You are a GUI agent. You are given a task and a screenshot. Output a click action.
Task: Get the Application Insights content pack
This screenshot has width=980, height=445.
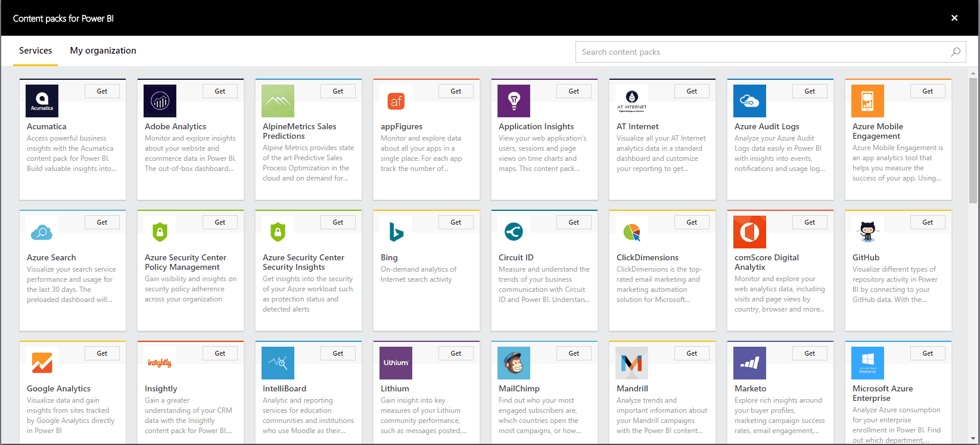point(574,91)
